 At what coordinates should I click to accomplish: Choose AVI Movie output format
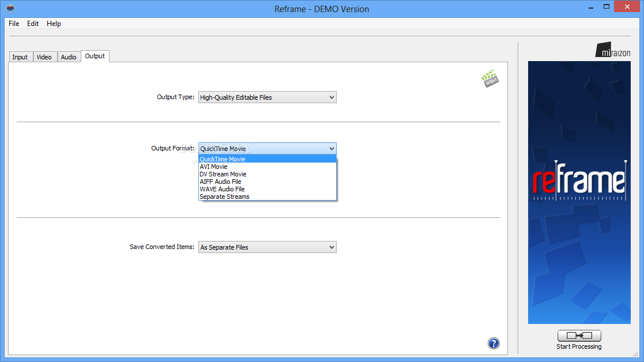[x=268, y=167]
